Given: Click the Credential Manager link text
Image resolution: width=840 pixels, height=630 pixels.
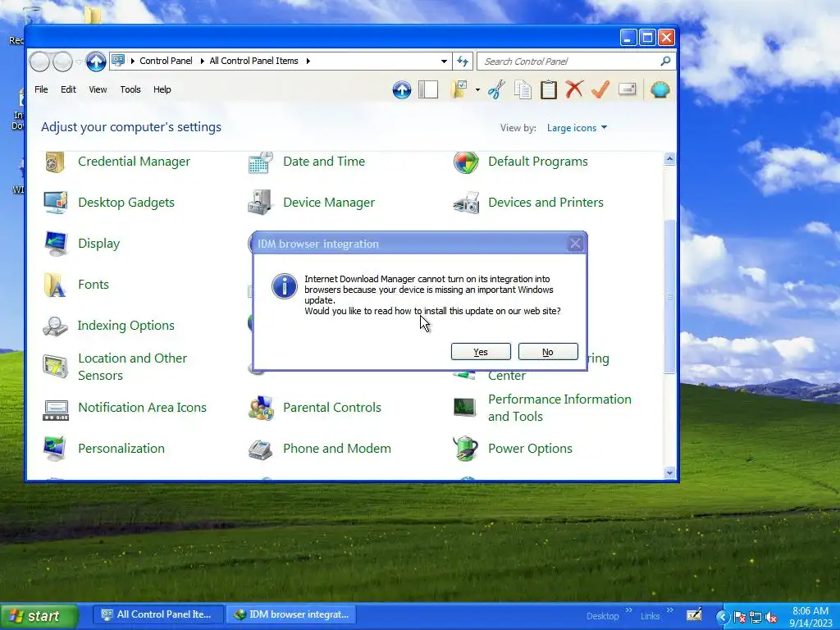Looking at the screenshot, I should pos(134,162).
